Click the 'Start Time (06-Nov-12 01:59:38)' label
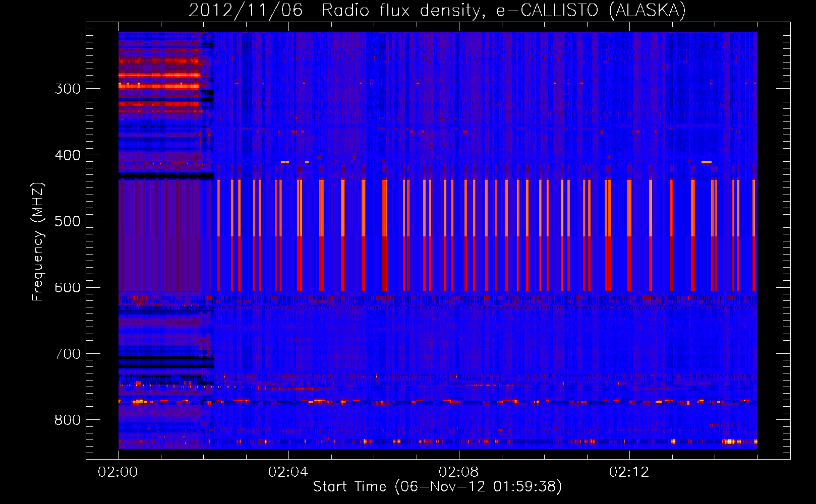 [x=437, y=487]
